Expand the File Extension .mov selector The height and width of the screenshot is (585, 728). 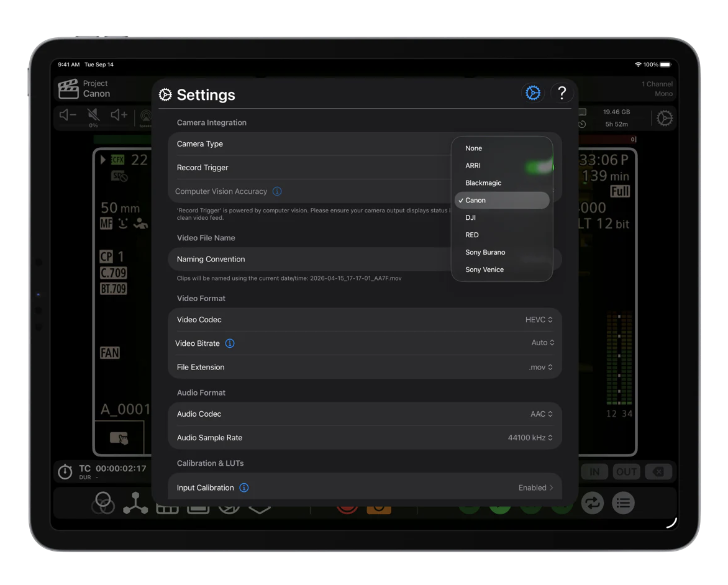540,368
